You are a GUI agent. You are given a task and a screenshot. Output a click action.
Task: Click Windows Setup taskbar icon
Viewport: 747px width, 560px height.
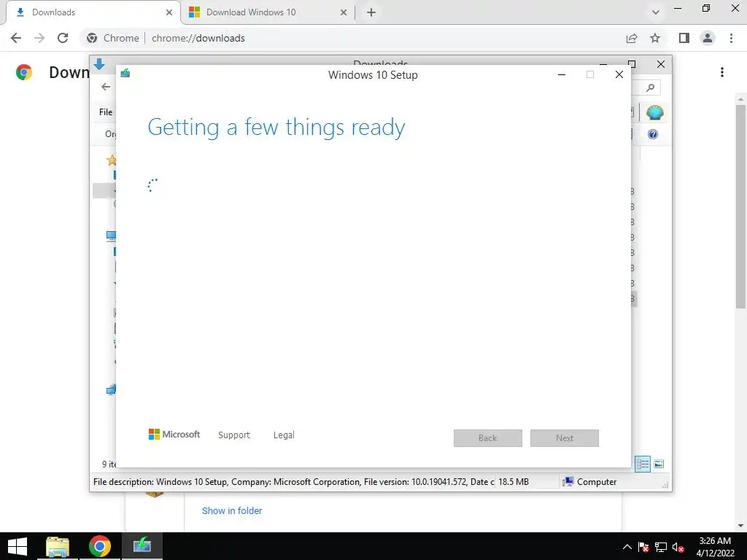(142, 546)
